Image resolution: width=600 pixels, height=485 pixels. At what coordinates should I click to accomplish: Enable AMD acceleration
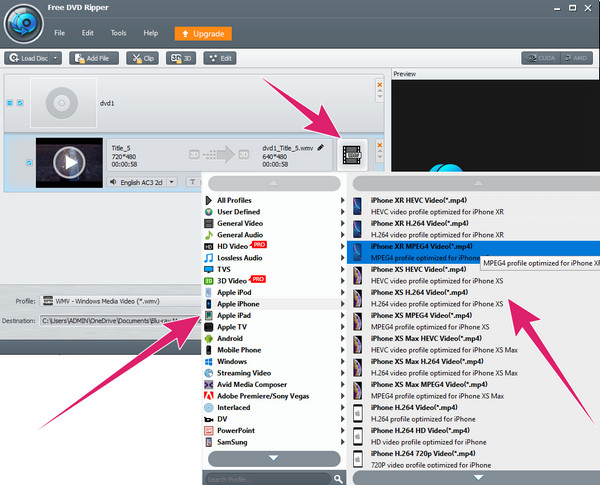pyautogui.click(x=576, y=58)
